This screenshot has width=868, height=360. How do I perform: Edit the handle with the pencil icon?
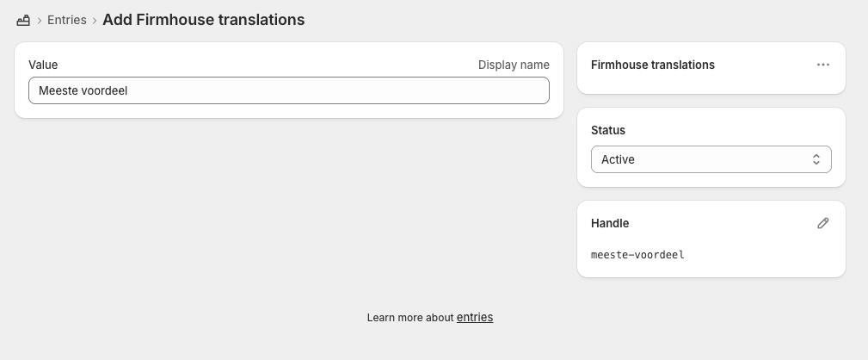point(823,223)
